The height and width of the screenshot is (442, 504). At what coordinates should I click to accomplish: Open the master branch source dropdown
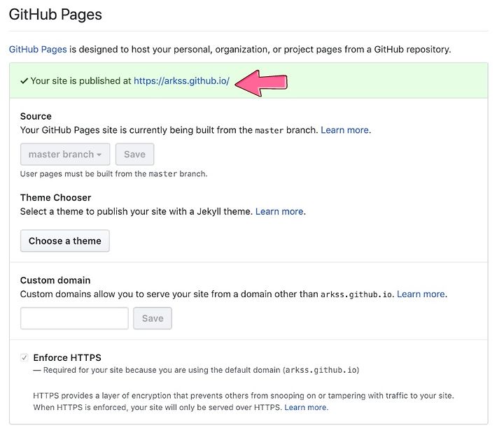coord(65,154)
